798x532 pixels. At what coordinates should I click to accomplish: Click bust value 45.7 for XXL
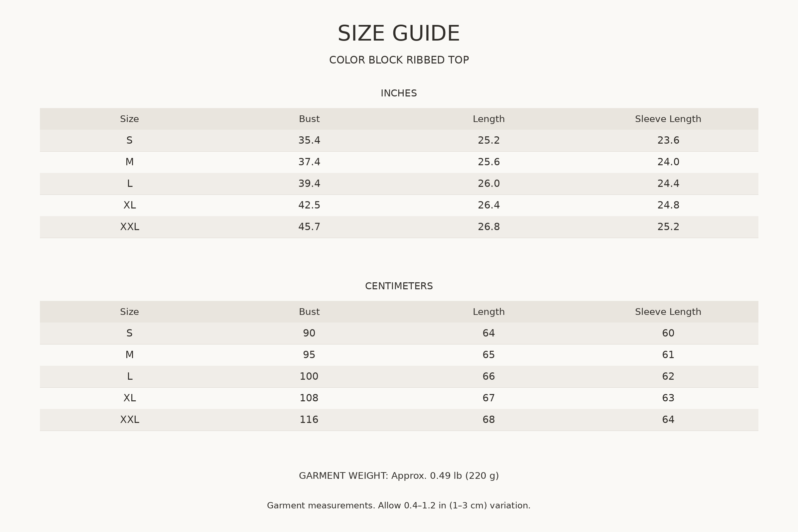point(309,227)
